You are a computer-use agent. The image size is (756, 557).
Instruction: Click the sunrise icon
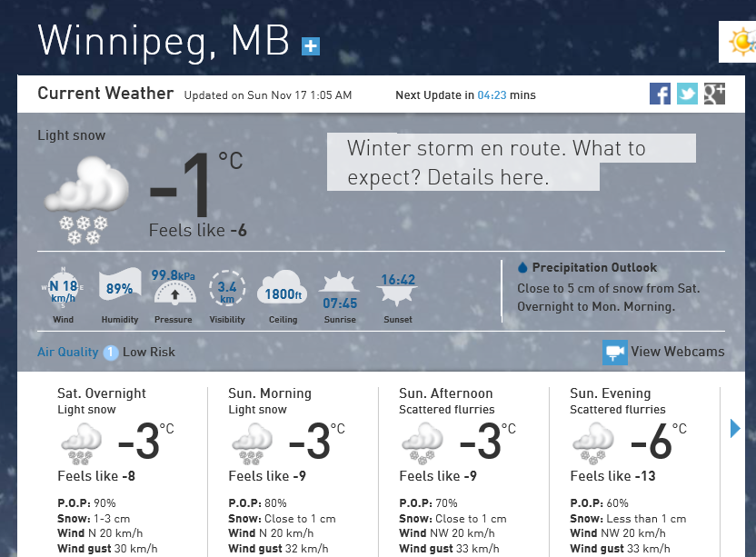coord(340,291)
